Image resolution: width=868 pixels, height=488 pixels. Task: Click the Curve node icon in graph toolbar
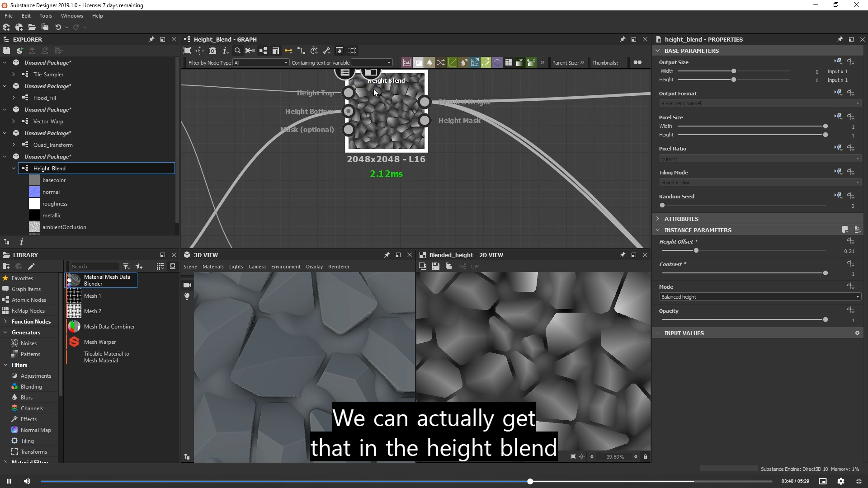click(452, 62)
